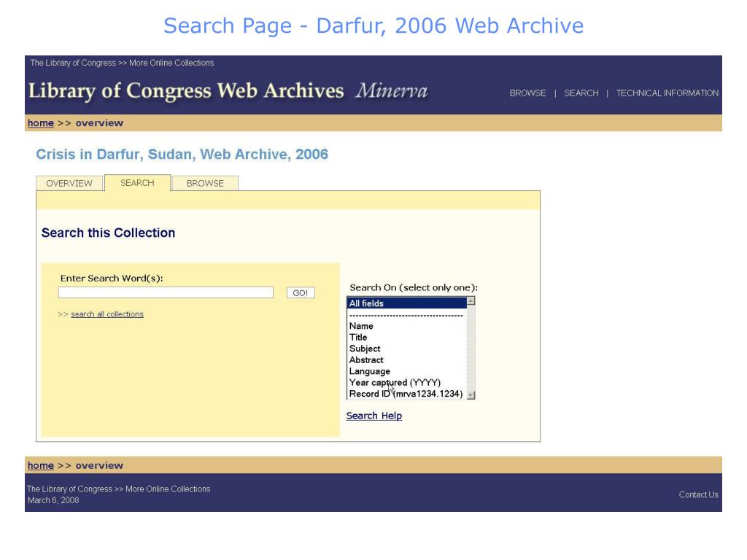Open 'More Online Collections' in the footer
The width and height of the screenshot is (747, 560).
pos(168,489)
